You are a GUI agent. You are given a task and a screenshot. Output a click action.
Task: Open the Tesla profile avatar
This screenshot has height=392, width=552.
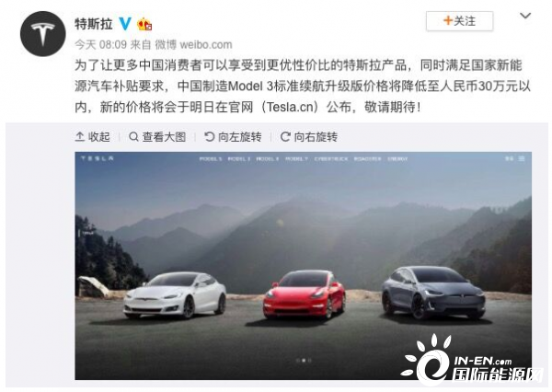pyautogui.click(x=43, y=34)
